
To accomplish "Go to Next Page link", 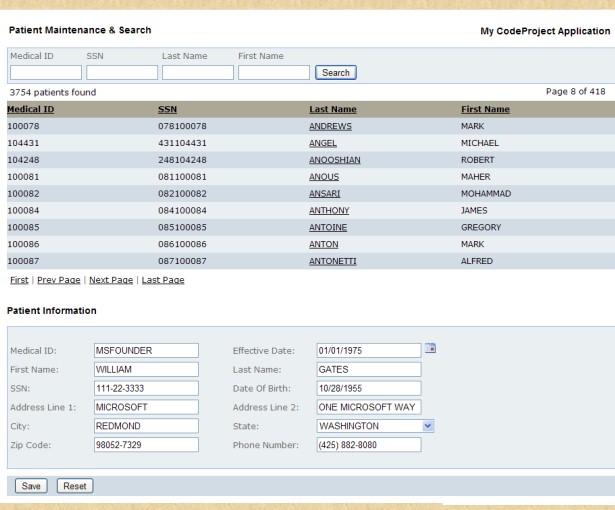I will point(111,280).
